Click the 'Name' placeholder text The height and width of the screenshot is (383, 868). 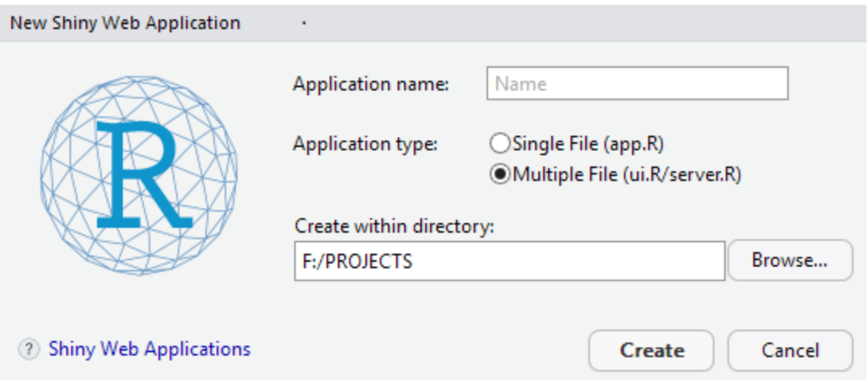coord(520,83)
